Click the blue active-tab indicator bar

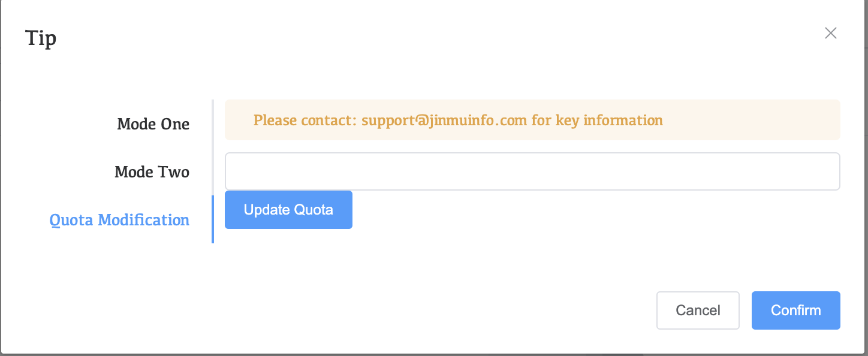pyautogui.click(x=213, y=219)
